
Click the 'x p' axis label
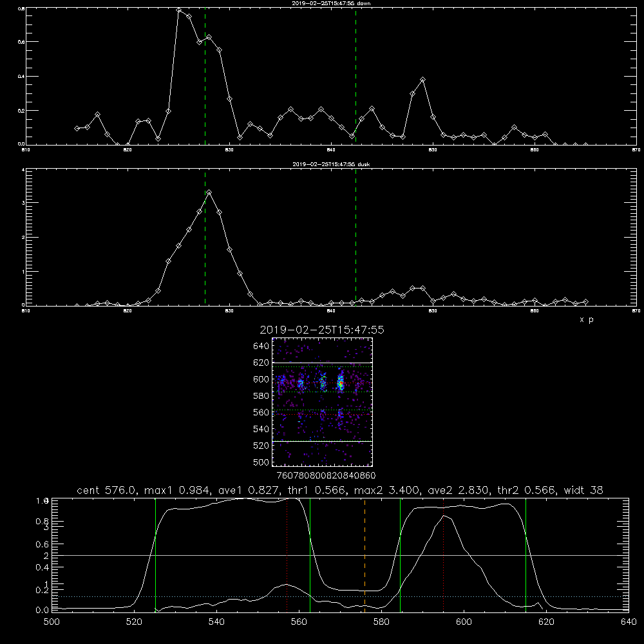(x=587, y=319)
